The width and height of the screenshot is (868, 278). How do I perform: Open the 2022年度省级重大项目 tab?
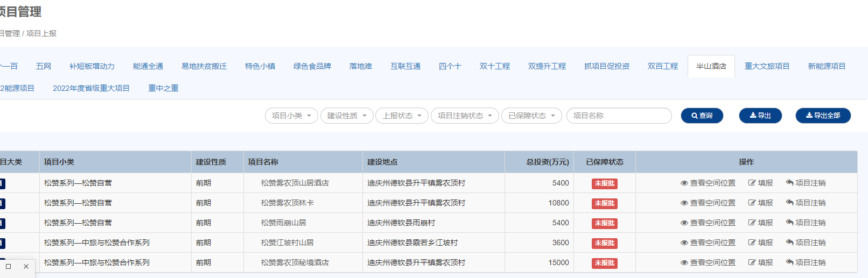coord(91,88)
